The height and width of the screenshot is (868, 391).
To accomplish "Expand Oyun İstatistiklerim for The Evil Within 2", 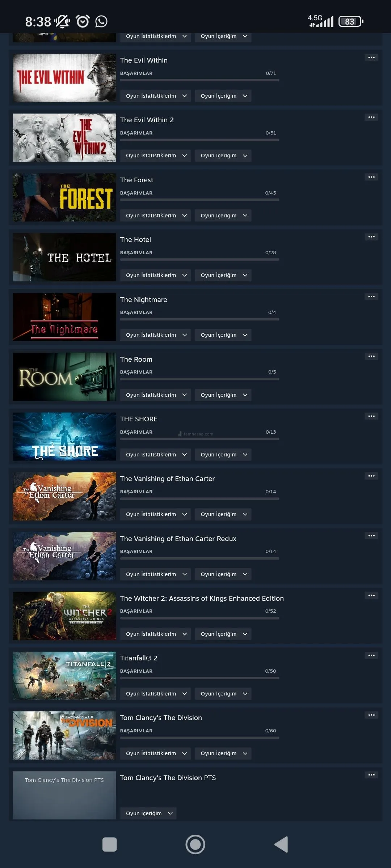I will [x=156, y=156].
